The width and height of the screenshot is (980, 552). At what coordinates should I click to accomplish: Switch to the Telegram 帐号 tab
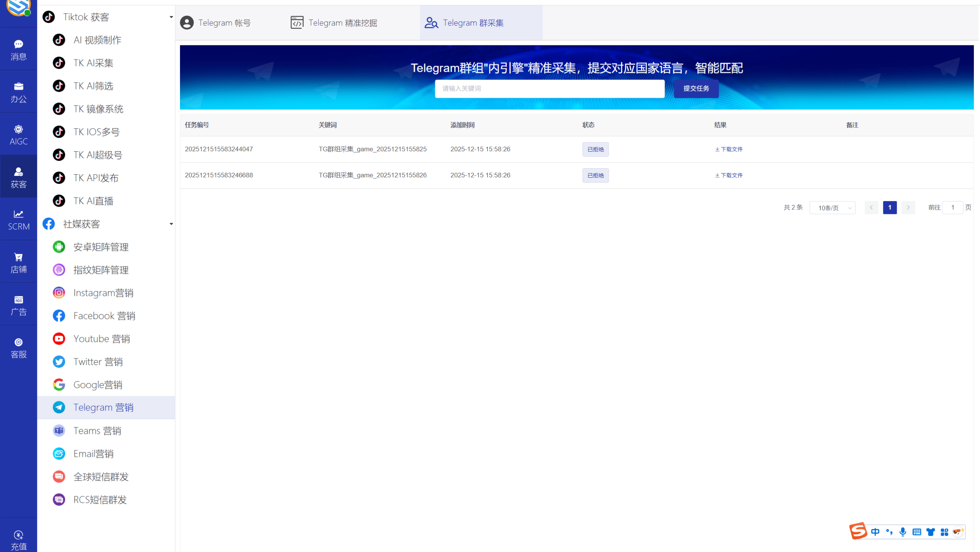point(225,22)
